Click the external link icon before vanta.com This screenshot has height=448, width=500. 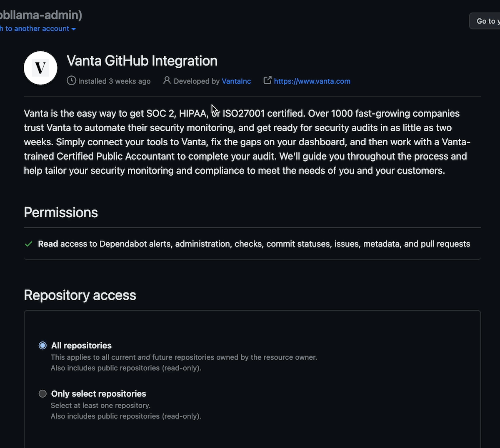point(267,80)
